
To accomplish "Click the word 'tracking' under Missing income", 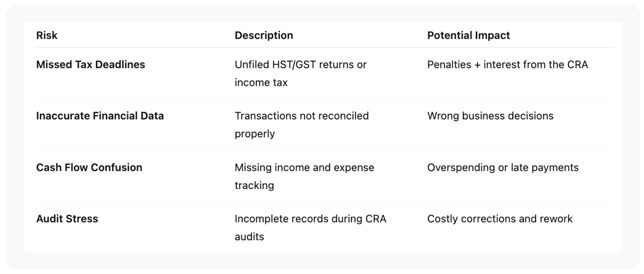I will (254, 185).
